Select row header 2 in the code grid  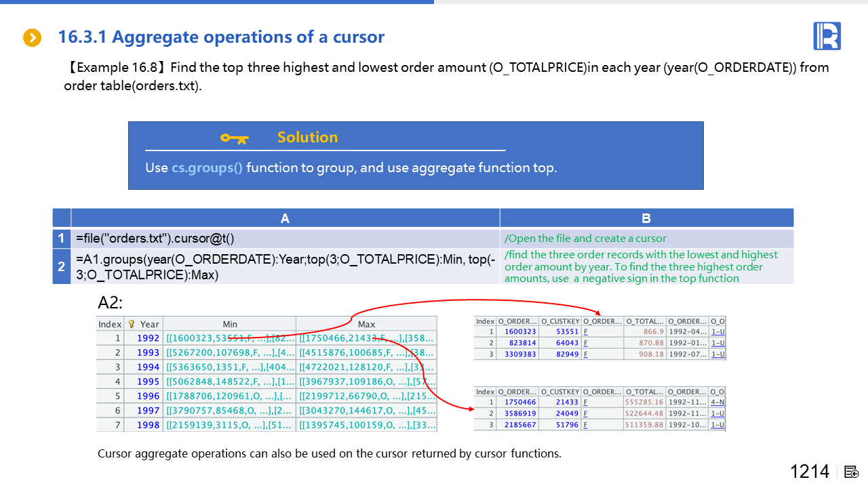coord(62,266)
